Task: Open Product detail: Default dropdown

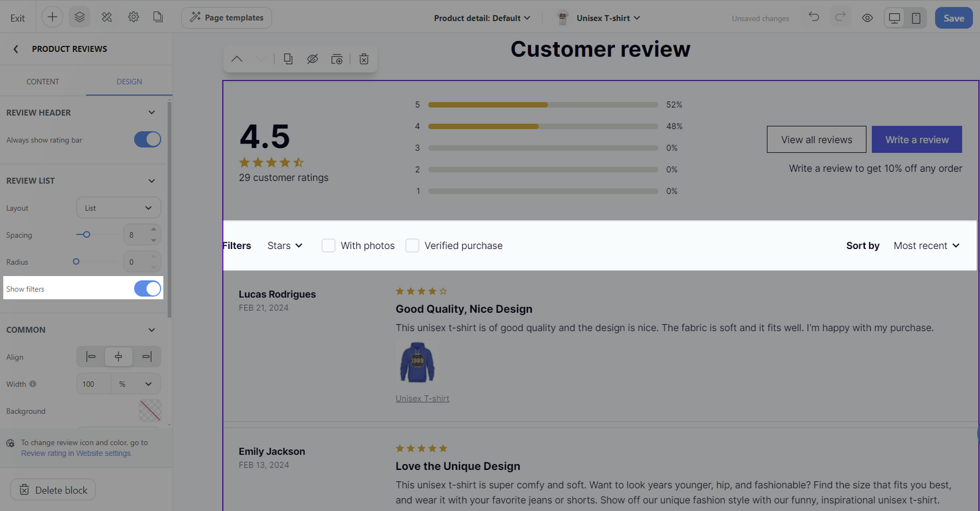Action: pos(482,18)
